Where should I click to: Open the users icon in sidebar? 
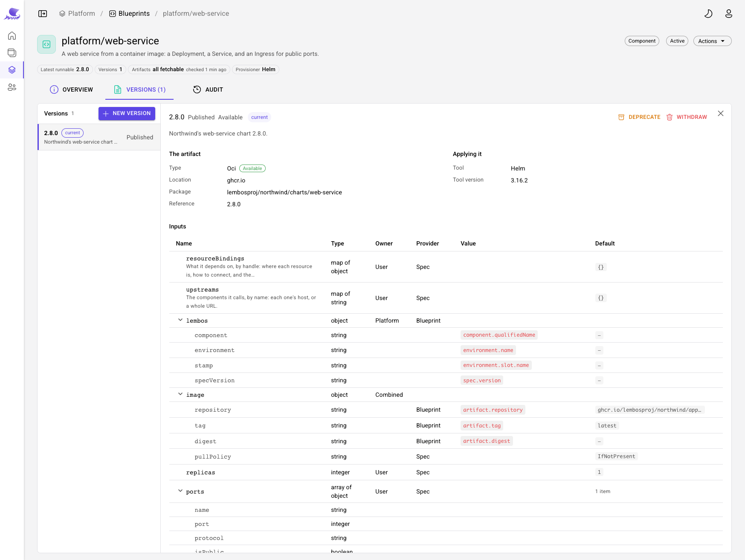[12, 87]
